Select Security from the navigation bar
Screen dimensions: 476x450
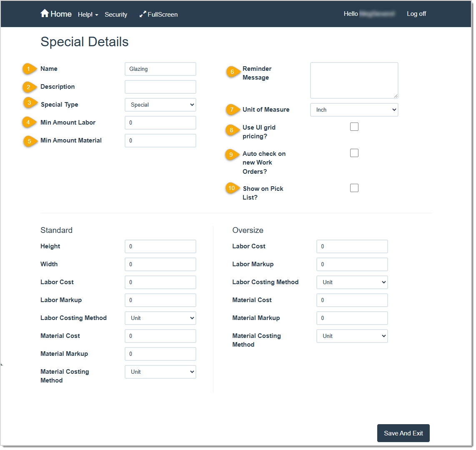pyautogui.click(x=116, y=14)
